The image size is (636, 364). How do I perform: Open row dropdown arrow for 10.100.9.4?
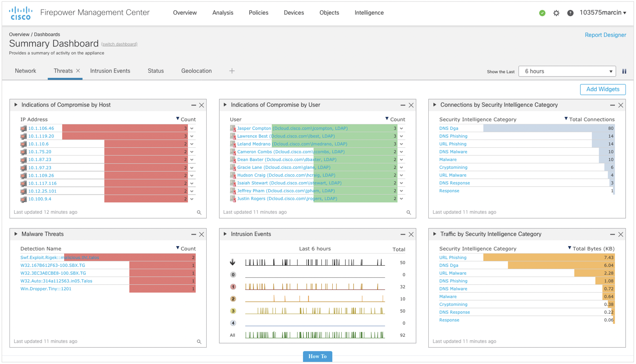coord(192,199)
